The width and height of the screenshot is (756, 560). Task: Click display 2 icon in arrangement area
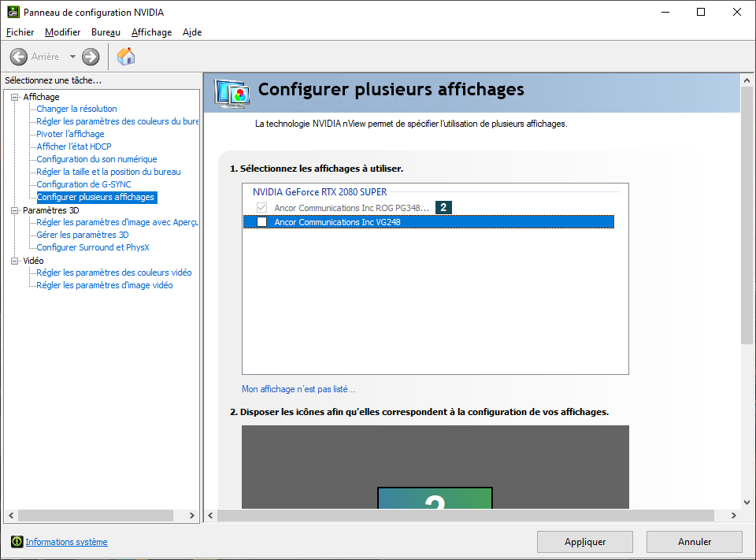435,499
